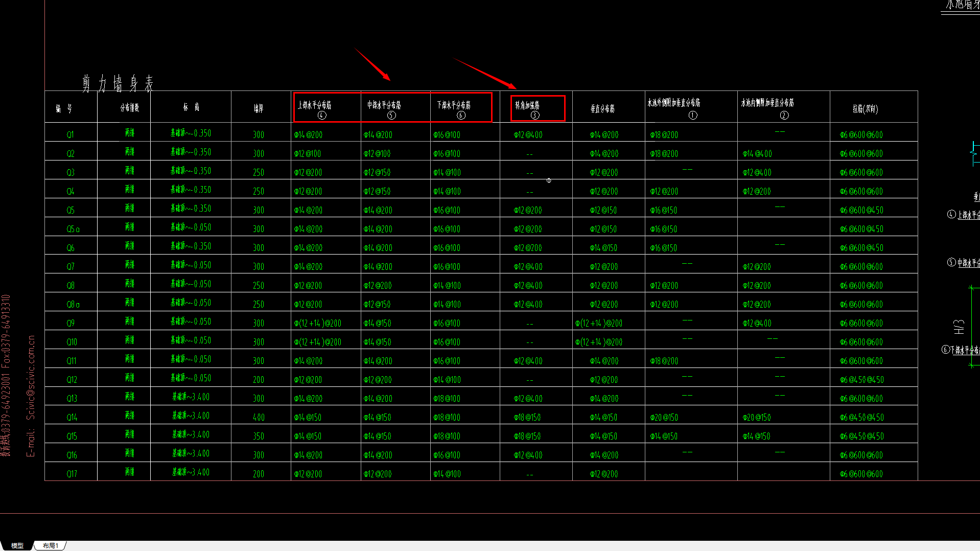The width and height of the screenshot is (980, 551).
Task: Click elevation 基础顶~3.400 in row Q13
Action: (x=191, y=397)
